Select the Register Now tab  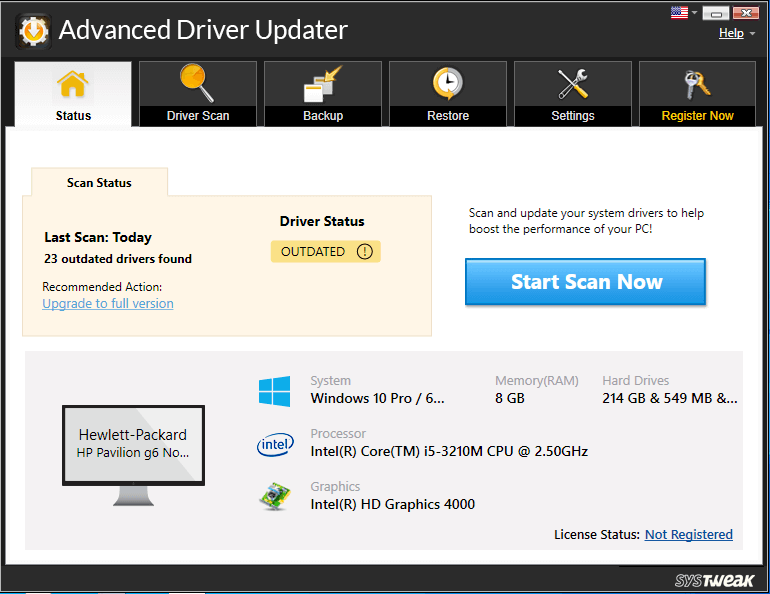(x=697, y=94)
